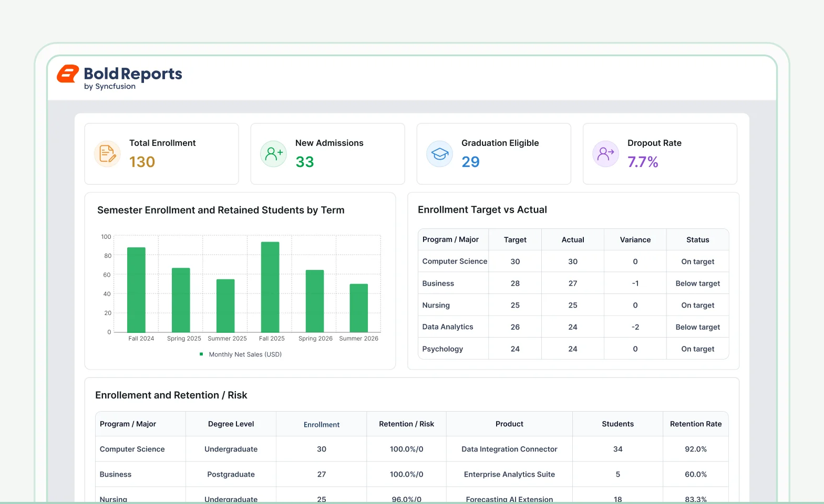Image resolution: width=824 pixels, height=504 pixels.
Task: Click Business row in Target vs Actual table
Action: tap(573, 283)
